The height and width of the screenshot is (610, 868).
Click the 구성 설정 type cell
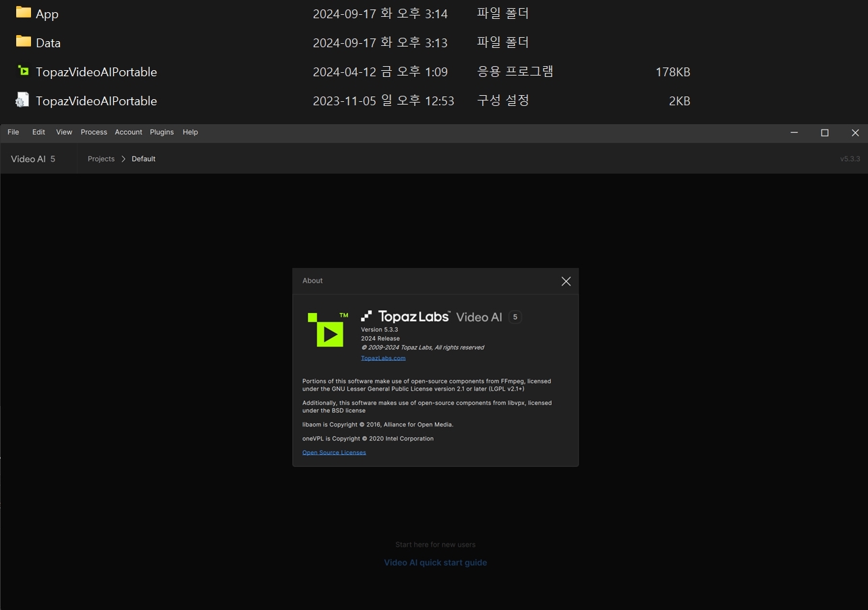tap(503, 101)
